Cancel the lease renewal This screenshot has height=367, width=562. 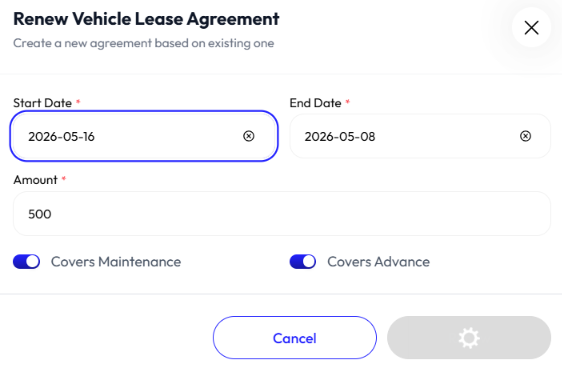tap(295, 338)
